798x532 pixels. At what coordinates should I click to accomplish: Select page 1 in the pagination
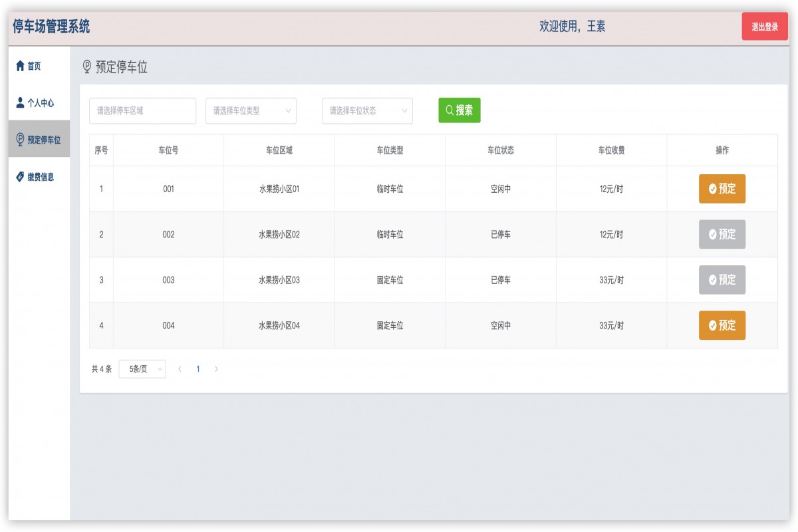click(198, 368)
